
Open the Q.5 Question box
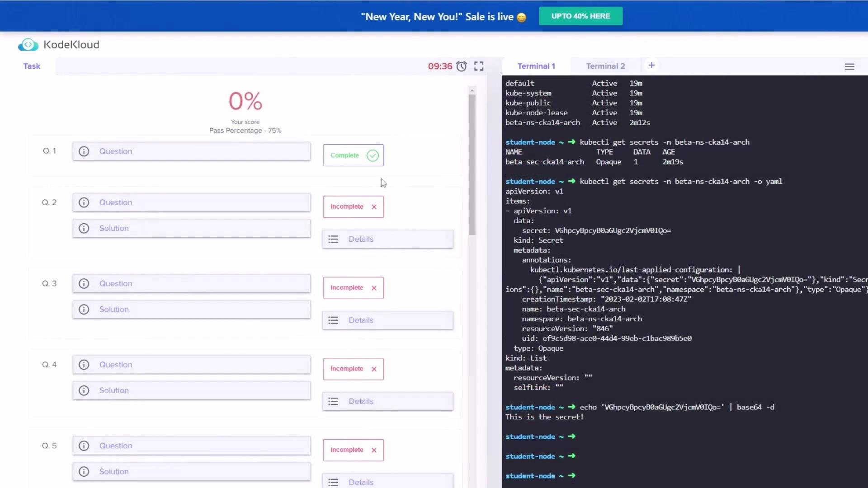tap(192, 446)
